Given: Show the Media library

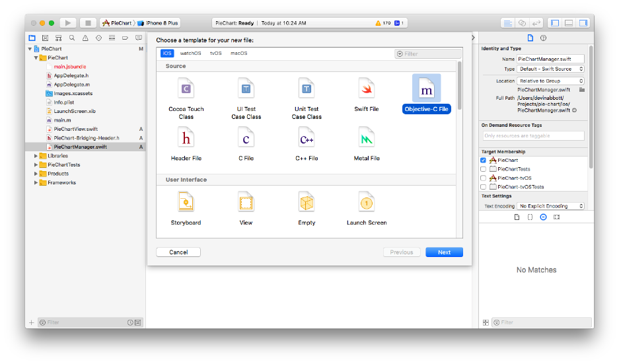Looking at the screenshot, I should [557, 217].
